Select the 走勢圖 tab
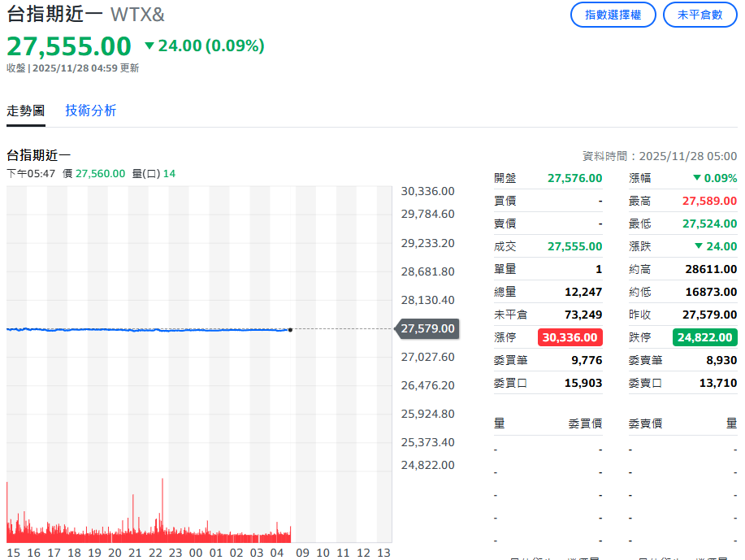745x560 pixels. point(26,111)
